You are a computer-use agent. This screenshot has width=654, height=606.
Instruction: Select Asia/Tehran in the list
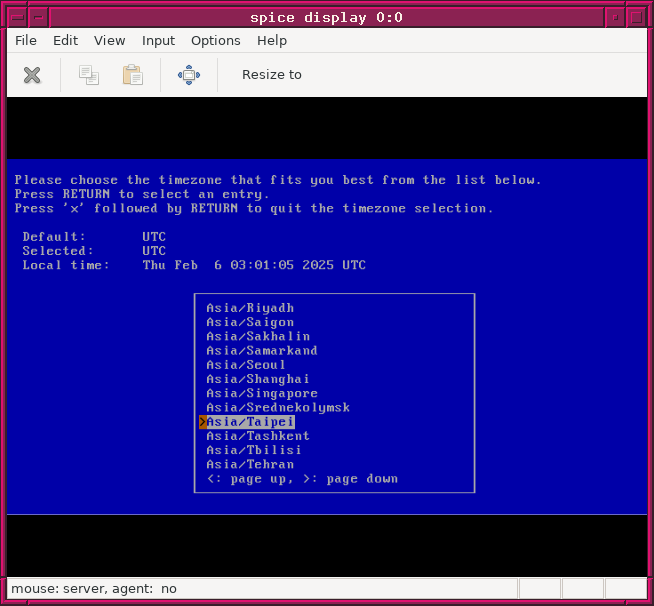tap(250, 464)
